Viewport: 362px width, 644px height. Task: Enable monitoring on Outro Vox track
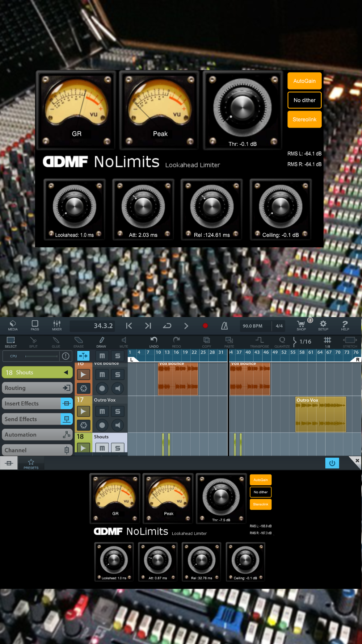(117, 425)
